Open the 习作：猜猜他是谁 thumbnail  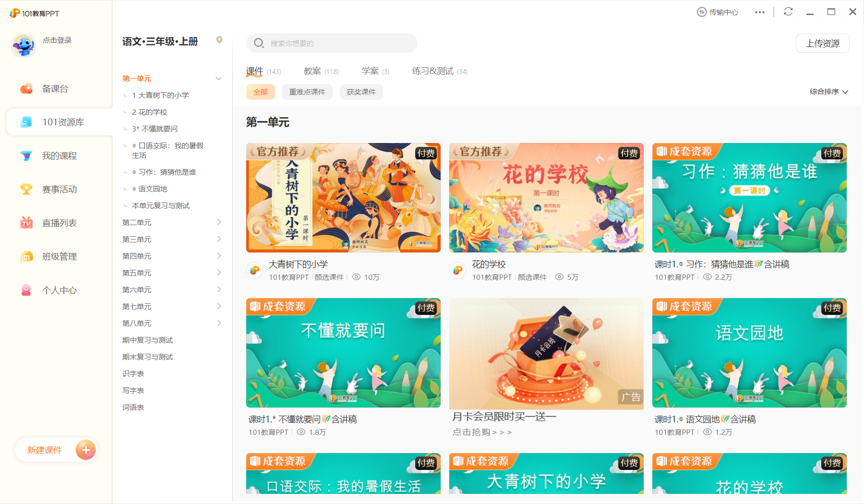click(749, 198)
